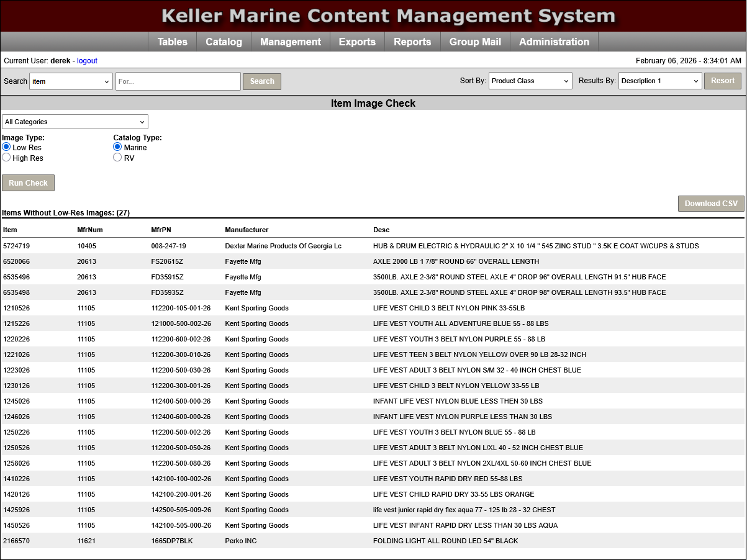Screen dimensions: 747x560
Task: Keep Marine catalog type selected
Action: 117,147
